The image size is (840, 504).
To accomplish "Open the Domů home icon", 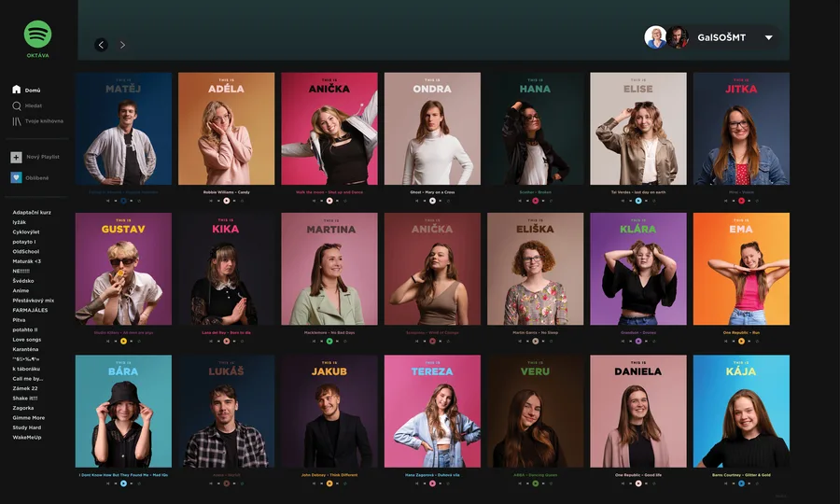I will tap(17, 90).
